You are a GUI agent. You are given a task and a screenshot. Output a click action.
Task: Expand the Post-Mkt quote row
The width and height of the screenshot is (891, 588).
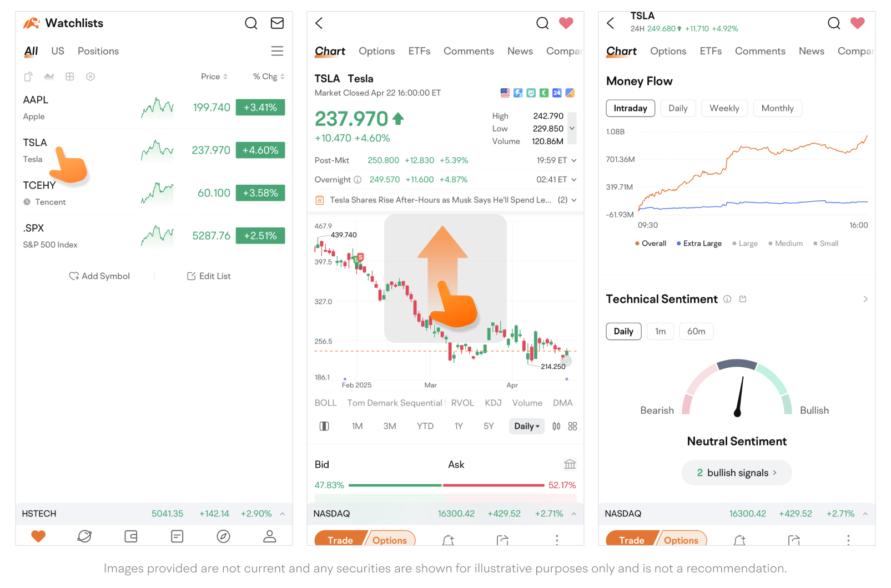[573, 160]
